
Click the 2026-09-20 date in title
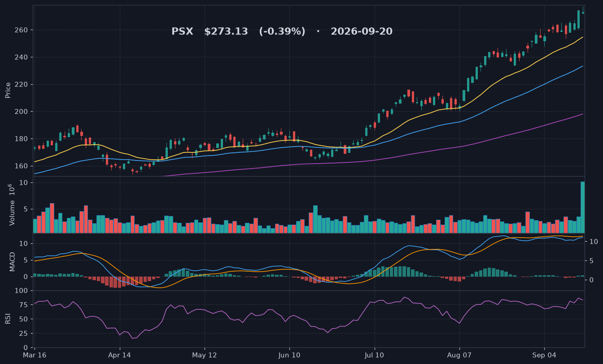pos(362,31)
